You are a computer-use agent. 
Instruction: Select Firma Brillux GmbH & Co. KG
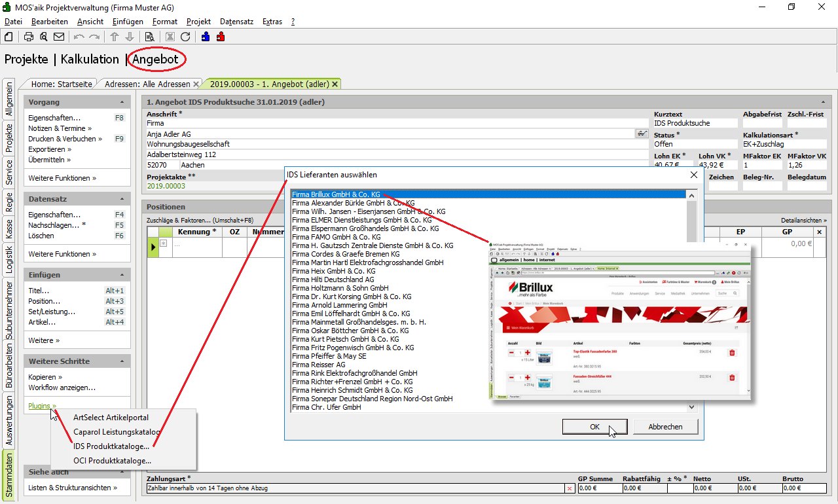[488, 194]
